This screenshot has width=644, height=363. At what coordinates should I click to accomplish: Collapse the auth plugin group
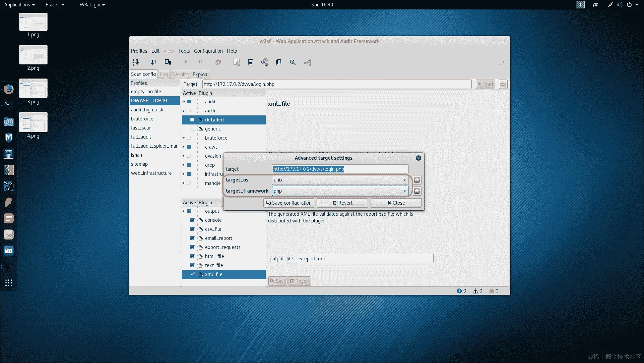tap(184, 111)
